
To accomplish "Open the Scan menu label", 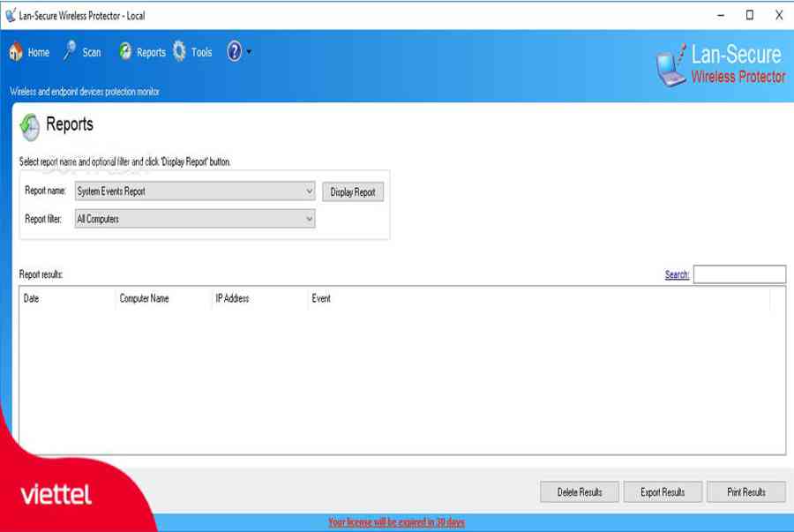I will point(92,53).
